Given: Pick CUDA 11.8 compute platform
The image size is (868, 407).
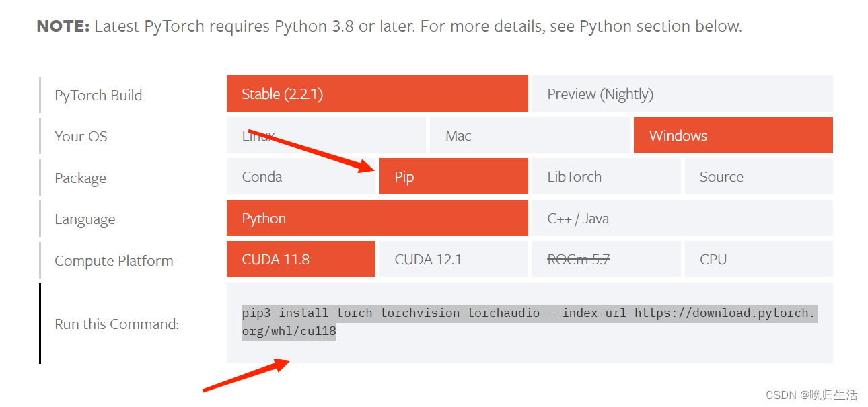Looking at the screenshot, I should 301,259.
